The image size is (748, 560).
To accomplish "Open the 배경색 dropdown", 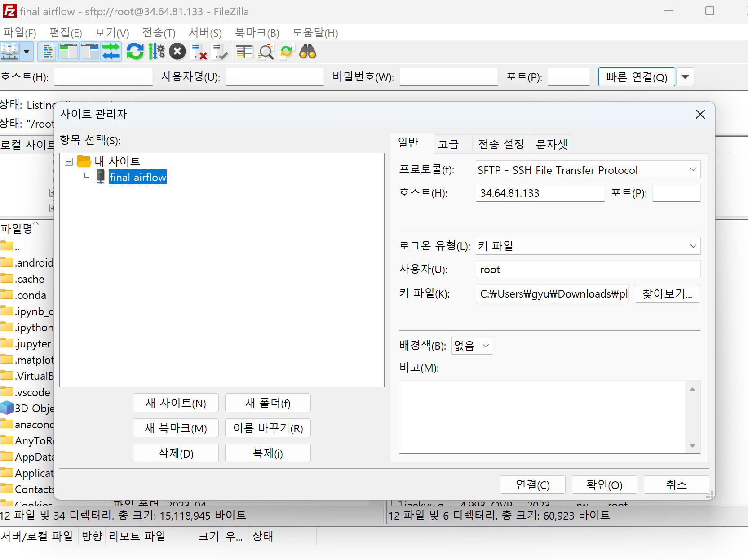I will click(472, 346).
